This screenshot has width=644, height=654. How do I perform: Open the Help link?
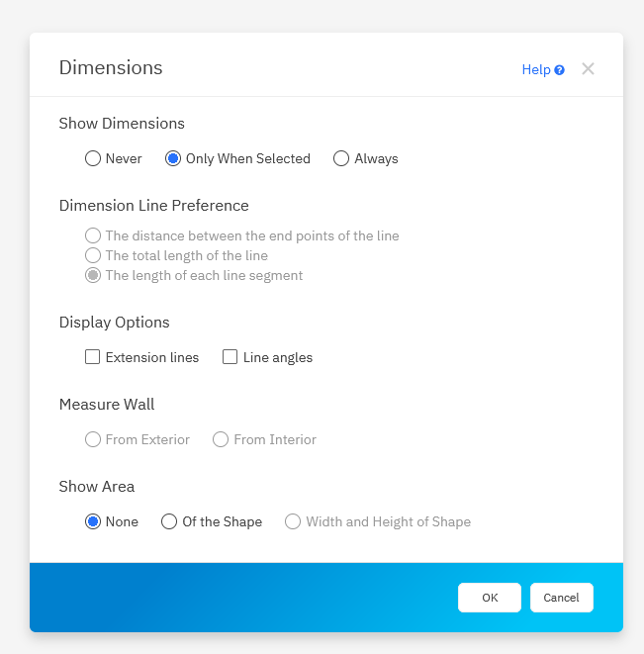pyautogui.click(x=535, y=70)
